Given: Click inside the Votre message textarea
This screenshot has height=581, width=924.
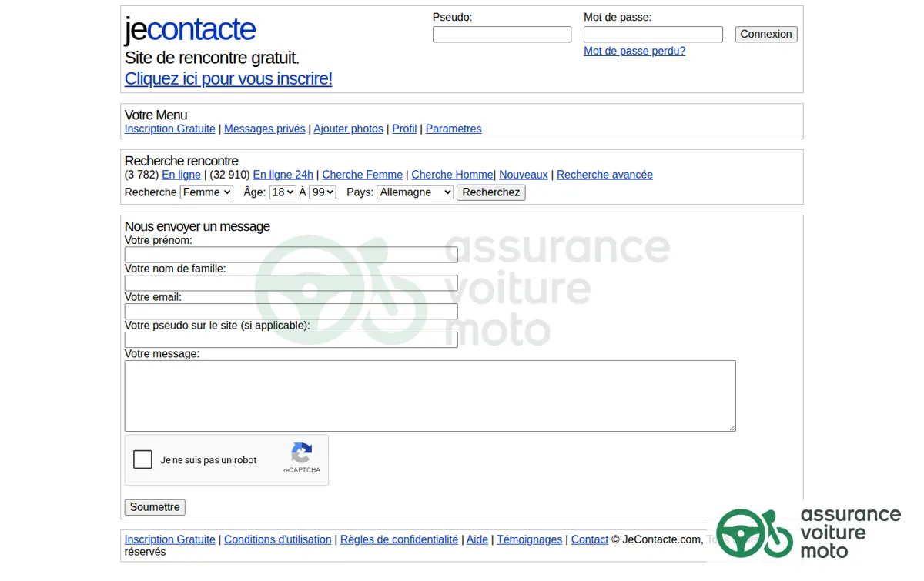Looking at the screenshot, I should click(430, 396).
